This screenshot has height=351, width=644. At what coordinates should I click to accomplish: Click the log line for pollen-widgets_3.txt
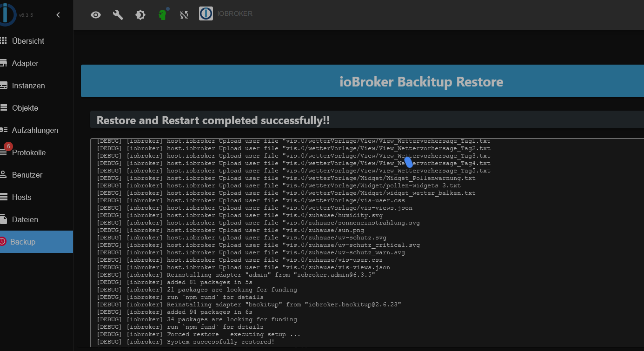click(279, 185)
